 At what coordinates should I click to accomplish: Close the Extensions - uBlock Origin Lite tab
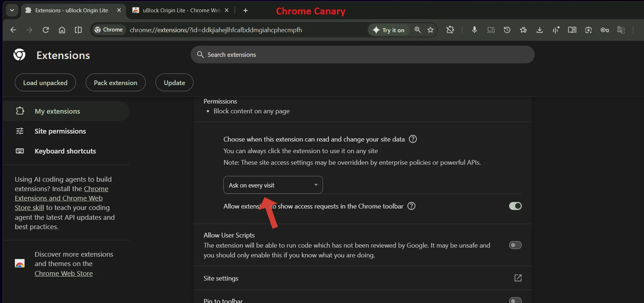(x=119, y=10)
